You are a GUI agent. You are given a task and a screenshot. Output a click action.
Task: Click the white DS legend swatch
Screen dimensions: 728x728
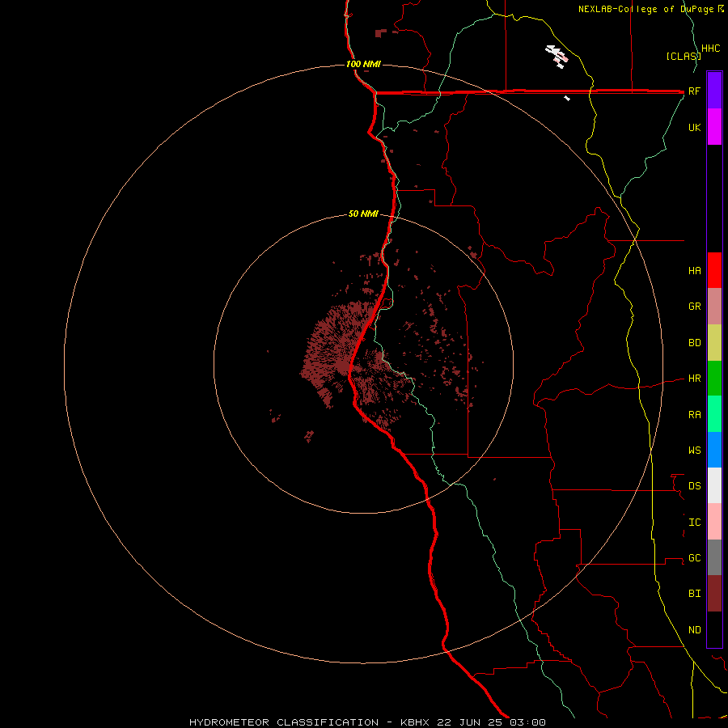point(714,485)
